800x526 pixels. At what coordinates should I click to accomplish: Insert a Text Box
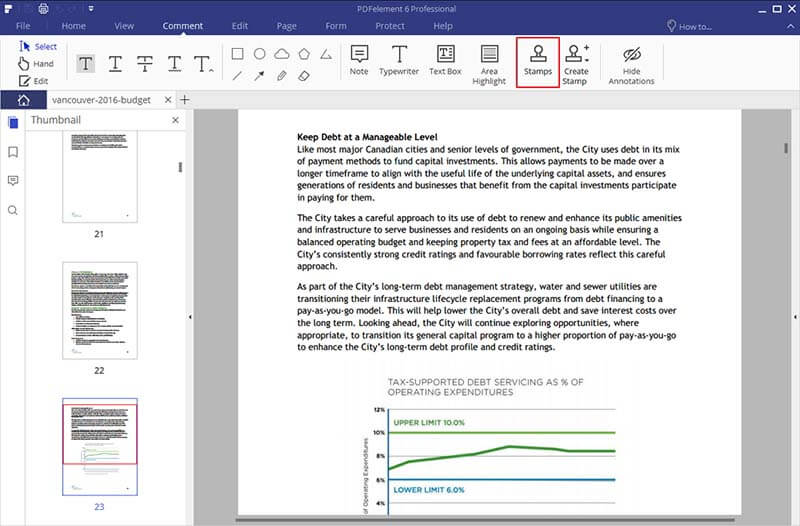click(445, 60)
